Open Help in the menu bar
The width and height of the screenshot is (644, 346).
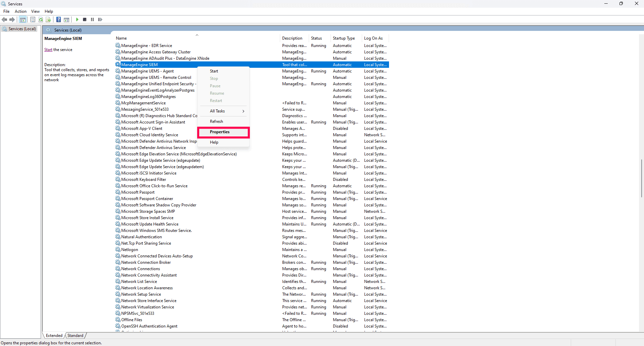point(49,11)
